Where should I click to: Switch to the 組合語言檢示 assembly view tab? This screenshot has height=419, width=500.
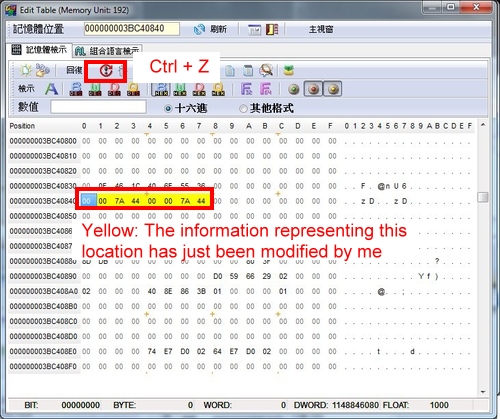[107, 51]
